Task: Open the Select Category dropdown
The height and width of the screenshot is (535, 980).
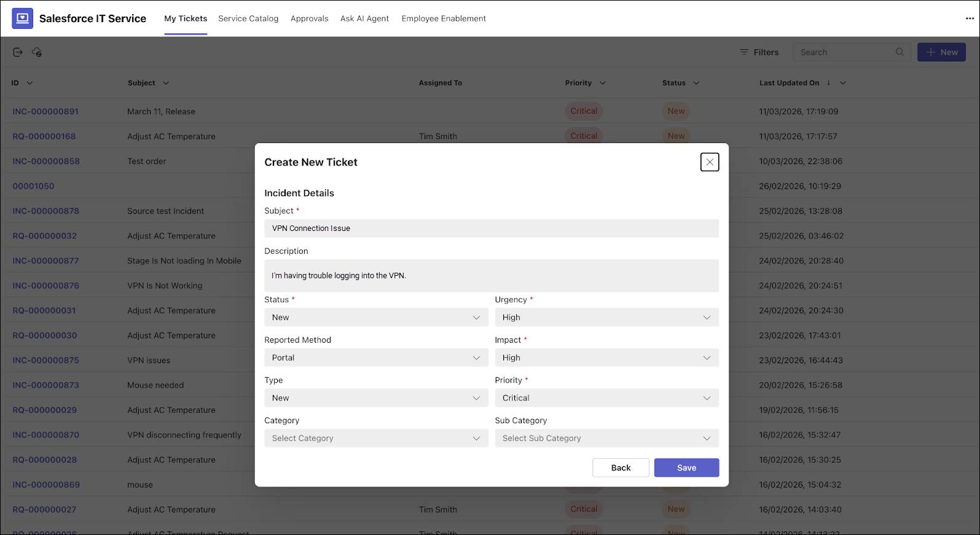Action: tap(376, 438)
